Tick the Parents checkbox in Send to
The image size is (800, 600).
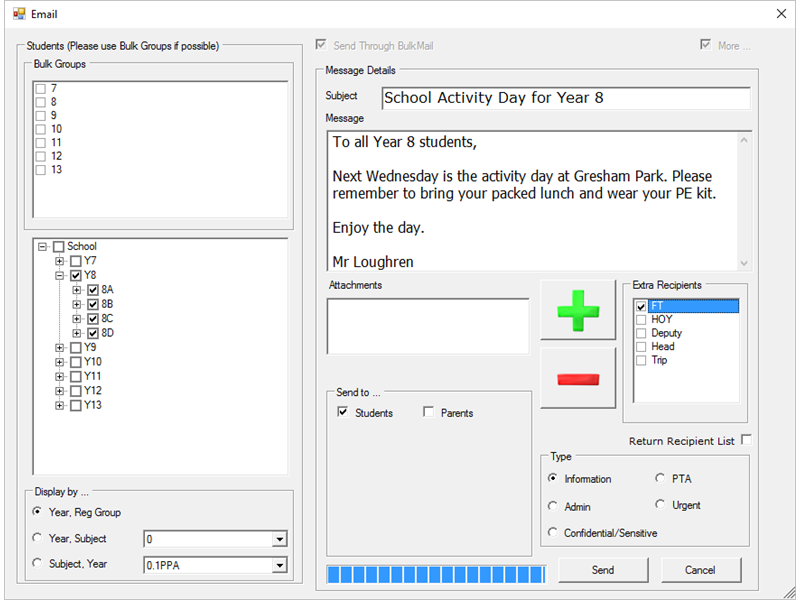429,412
